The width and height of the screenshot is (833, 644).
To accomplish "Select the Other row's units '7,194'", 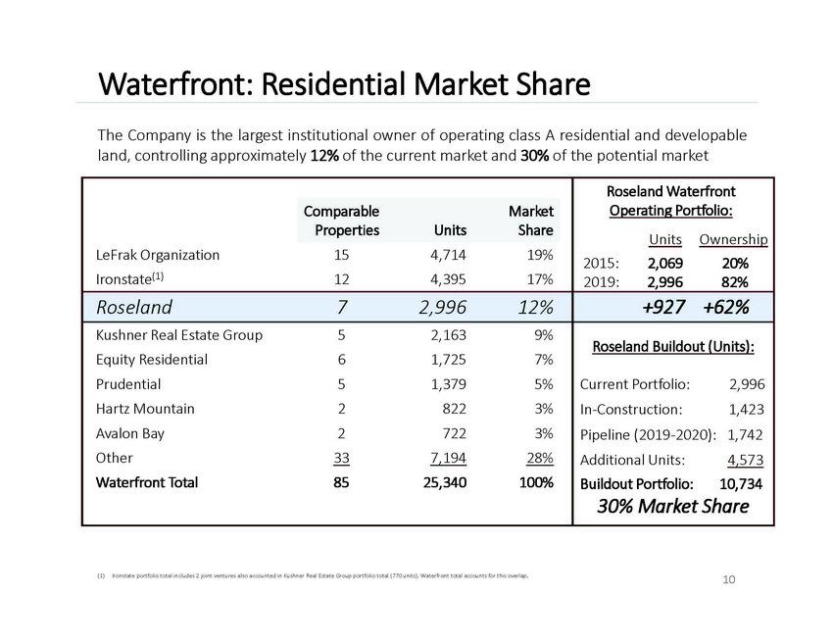I will click(448, 458).
